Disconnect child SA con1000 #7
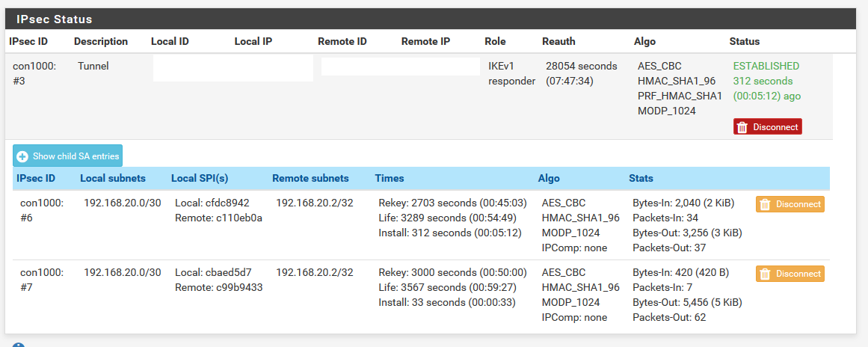 click(790, 274)
